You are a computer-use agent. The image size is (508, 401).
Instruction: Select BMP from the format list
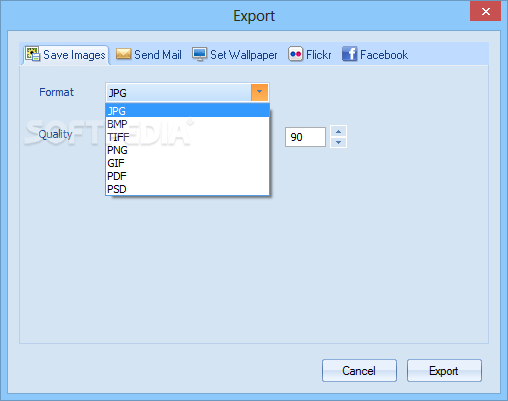[x=187, y=124]
